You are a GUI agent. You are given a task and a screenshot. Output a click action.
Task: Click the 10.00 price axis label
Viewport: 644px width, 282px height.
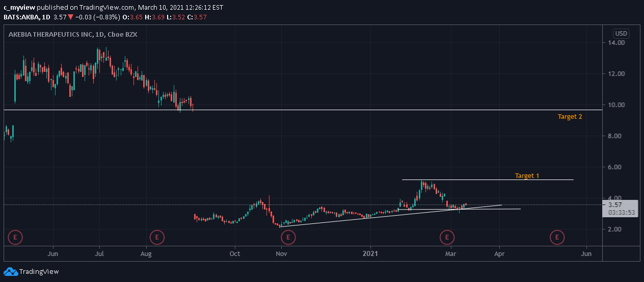pos(616,105)
